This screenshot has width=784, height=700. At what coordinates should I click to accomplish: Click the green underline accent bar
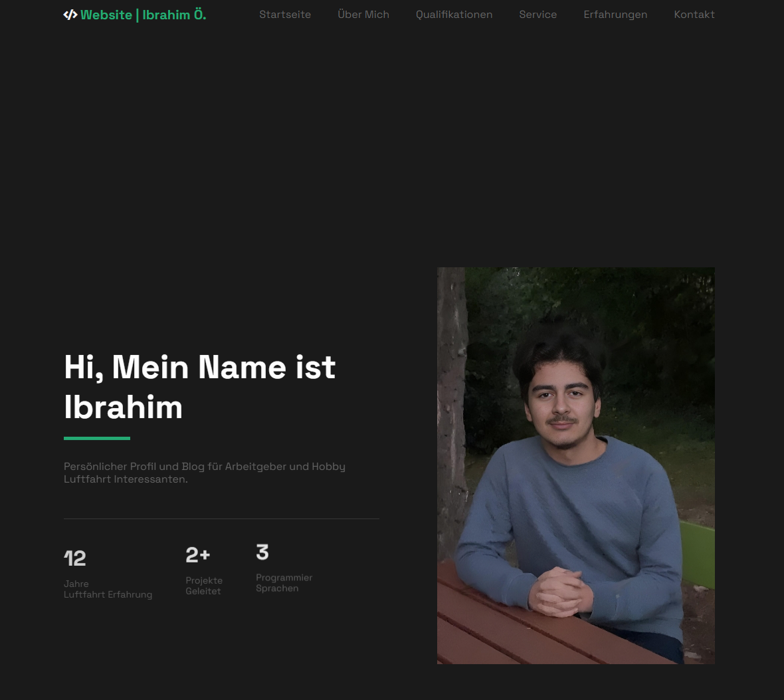[96, 437]
